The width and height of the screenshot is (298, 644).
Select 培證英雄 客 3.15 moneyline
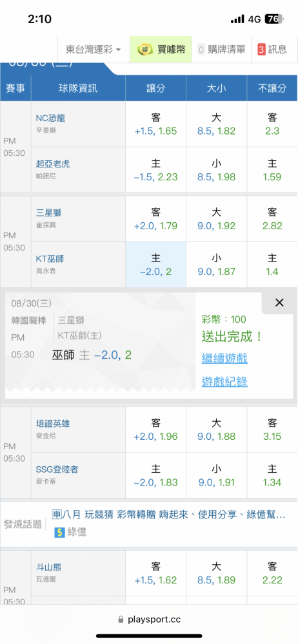(x=272, y=429)
